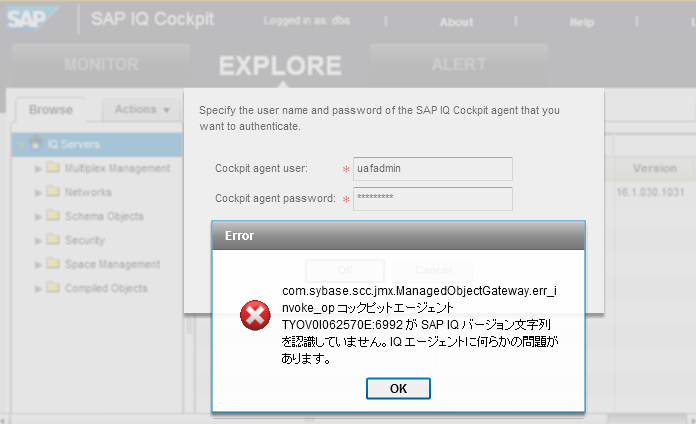Click the red error X icon
Viewport: 696px width, 424px height.
[x=255, y=315]
